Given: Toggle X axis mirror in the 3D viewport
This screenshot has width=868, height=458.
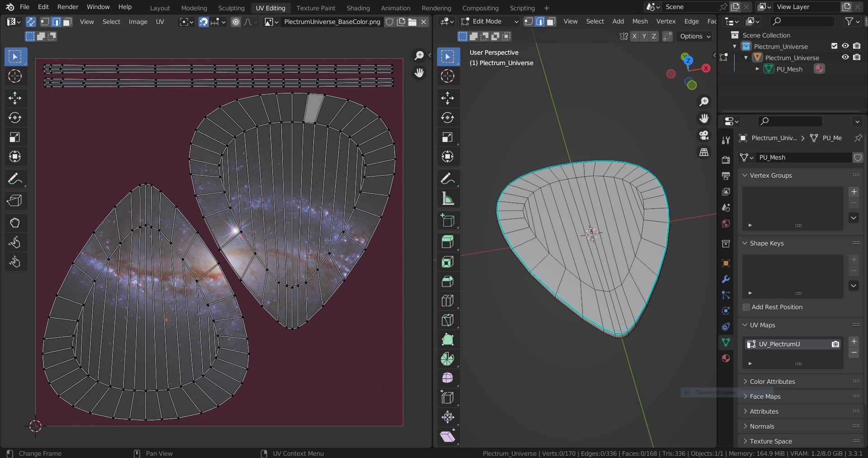Looking at the screenshot, I should click(634, 36).
